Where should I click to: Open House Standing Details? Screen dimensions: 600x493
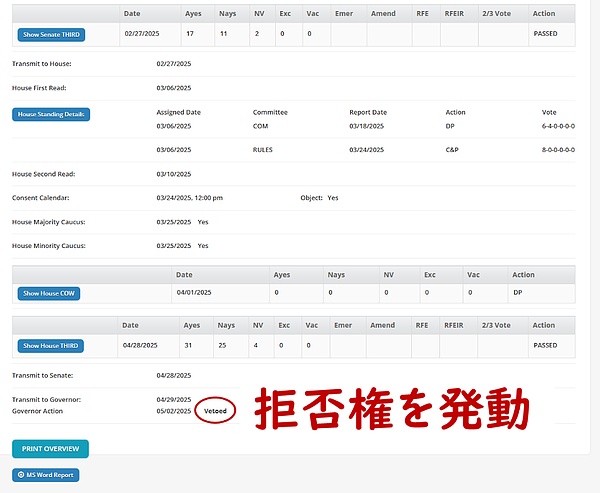[51, 114]
